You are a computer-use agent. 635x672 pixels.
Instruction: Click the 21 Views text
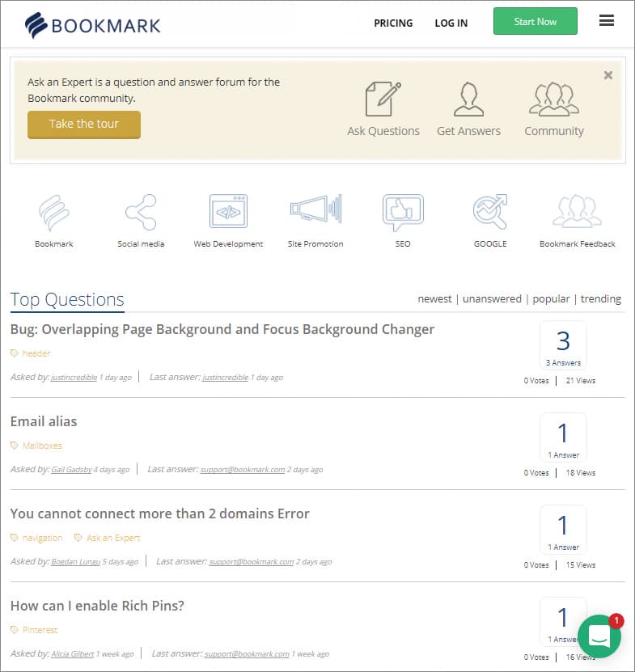click(x=581, y=381)
